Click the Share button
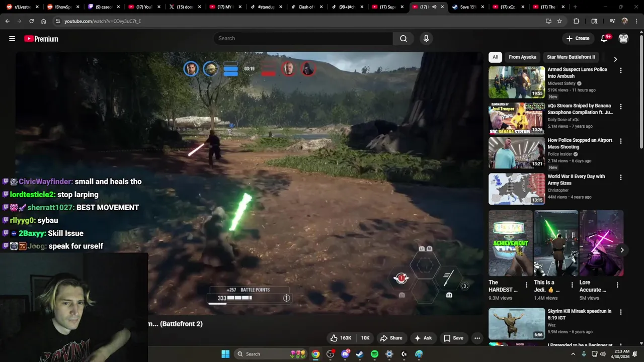Viewport: 644px width, 362px height. (391, 338)
